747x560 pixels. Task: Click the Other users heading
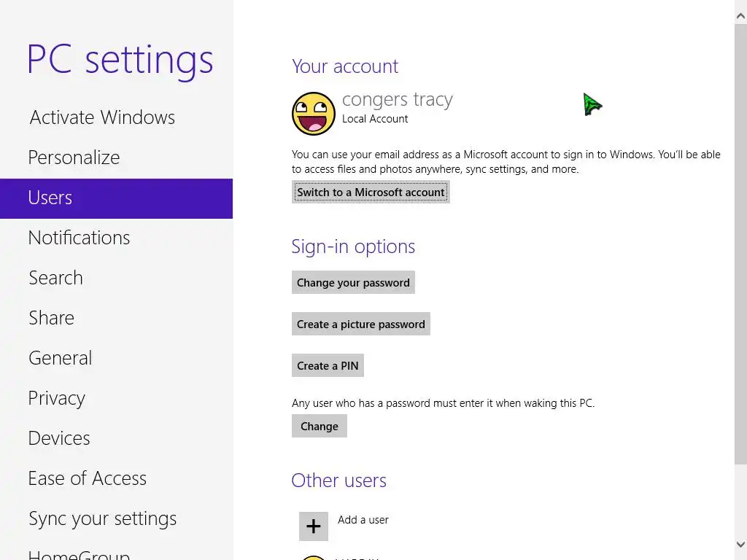coord(338,481)
